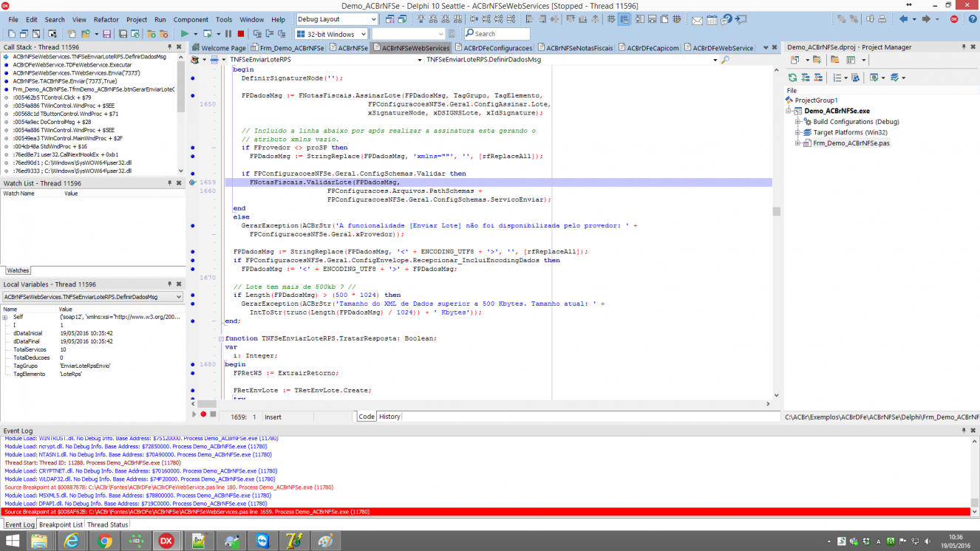Click the Teamviewer icon in the Windows taskbar
The image size is (980, 551).
point(262,541)
